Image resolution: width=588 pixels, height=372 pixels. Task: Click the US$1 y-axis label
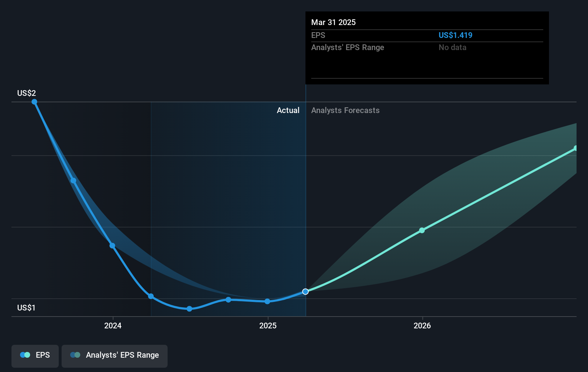(26, 308)
